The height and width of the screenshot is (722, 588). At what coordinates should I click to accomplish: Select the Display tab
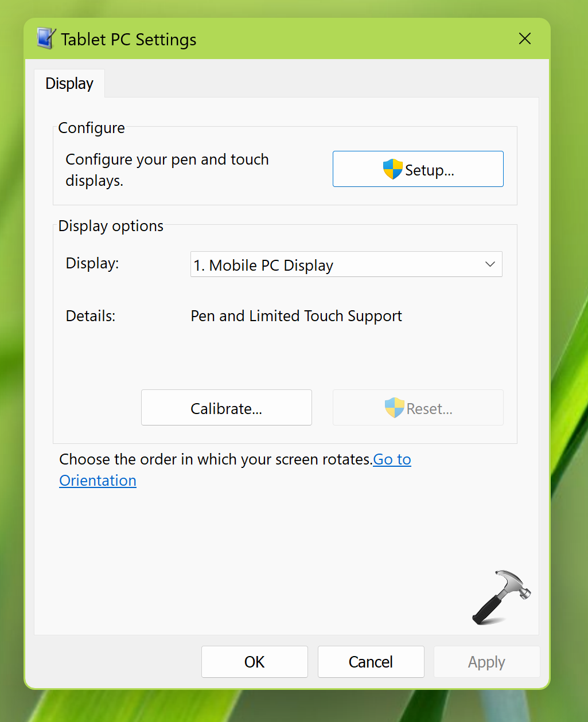[x=69, y=84]
